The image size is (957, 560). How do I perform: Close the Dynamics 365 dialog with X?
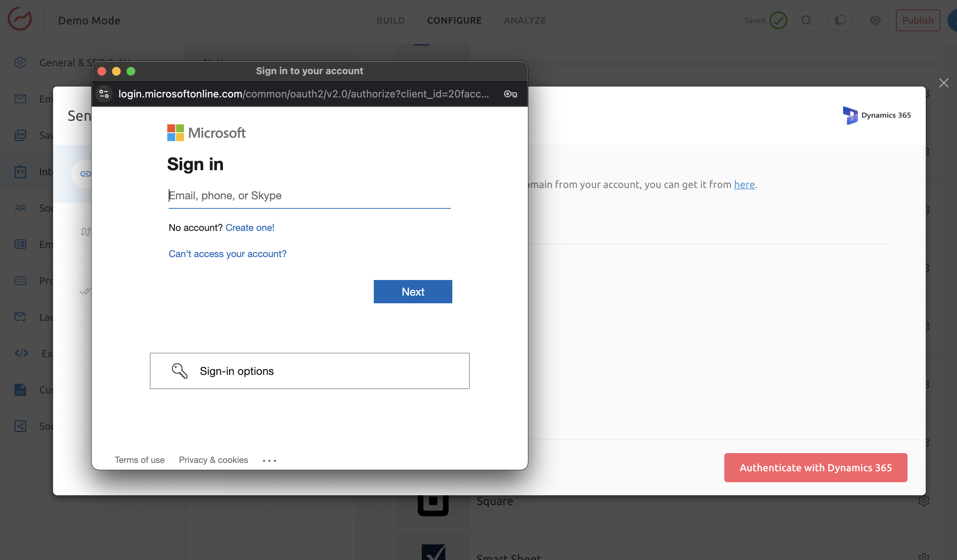pyautogui.click(x=944, y=83)
